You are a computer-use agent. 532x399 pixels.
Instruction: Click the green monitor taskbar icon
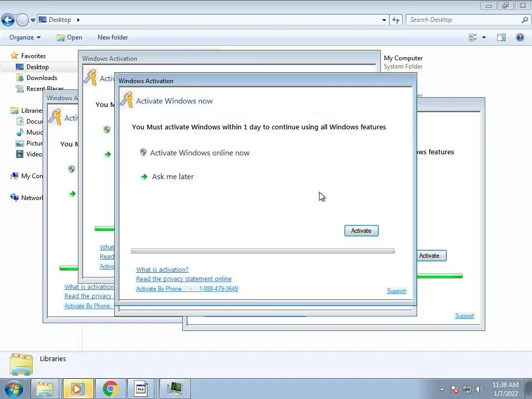(175, 389)
